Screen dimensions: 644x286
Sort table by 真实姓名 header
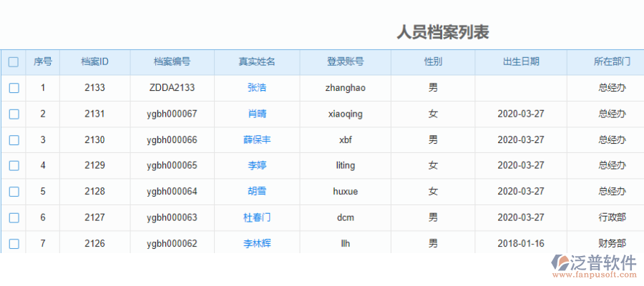257,62
